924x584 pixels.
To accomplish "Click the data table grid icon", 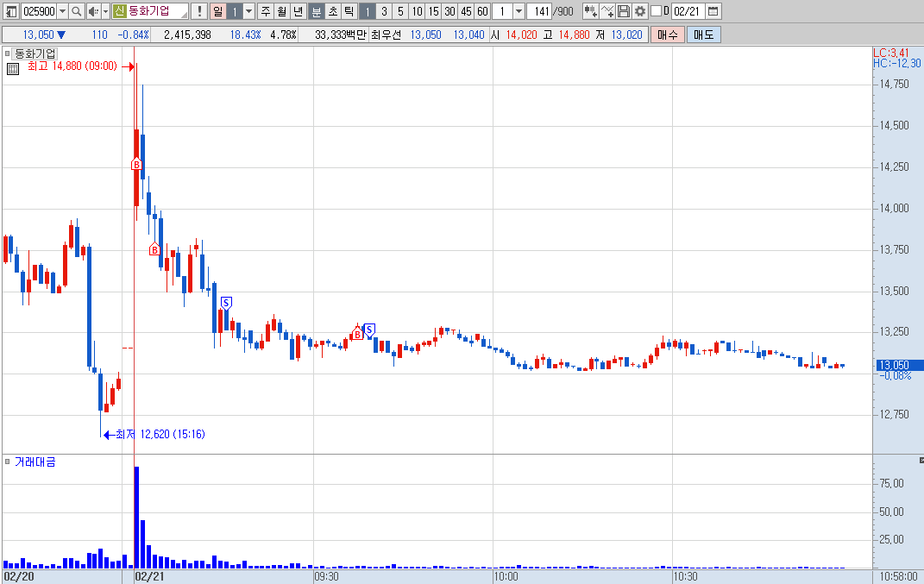I will click(x=13, y=69).
